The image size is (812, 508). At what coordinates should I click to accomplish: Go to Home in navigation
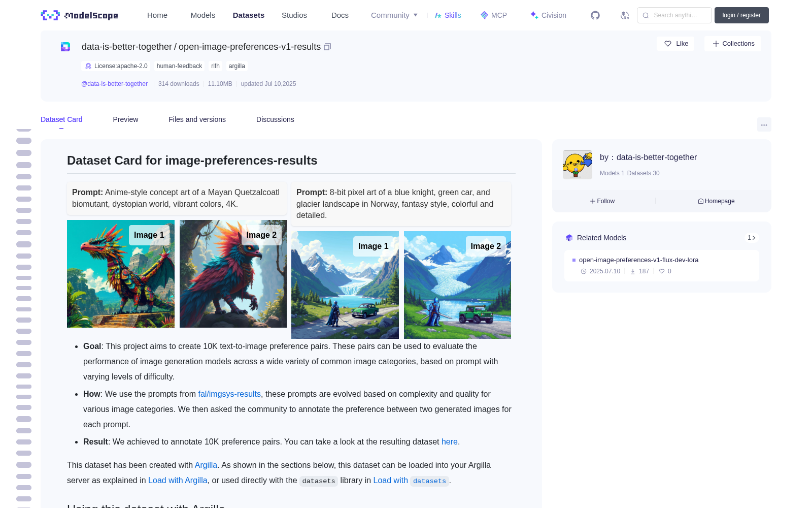tap(157, 15)
